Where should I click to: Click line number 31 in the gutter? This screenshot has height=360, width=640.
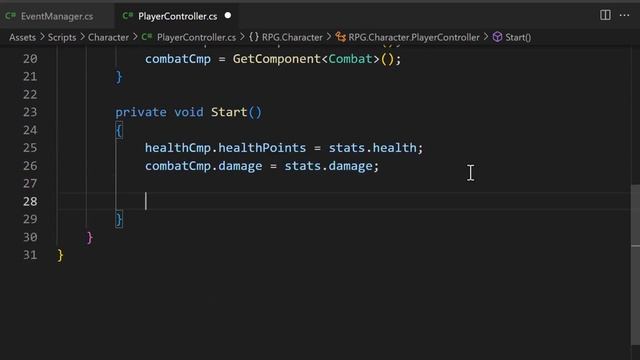point(30,255)
